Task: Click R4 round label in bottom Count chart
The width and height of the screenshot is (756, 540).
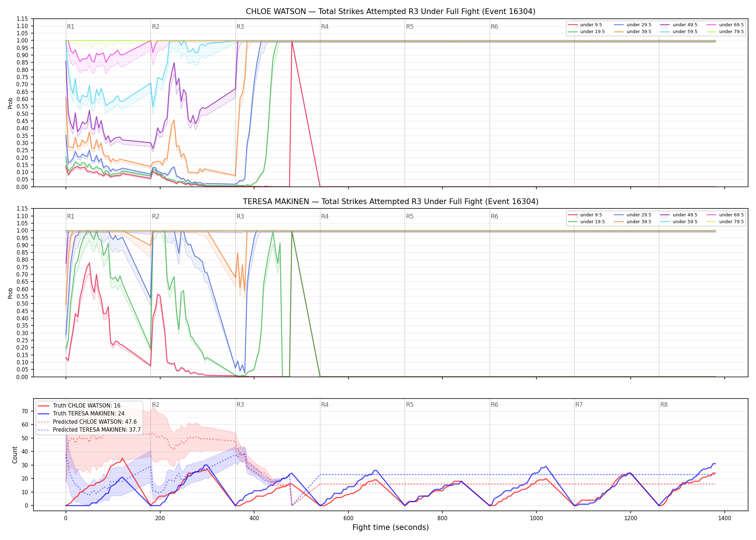Action: 325,405
